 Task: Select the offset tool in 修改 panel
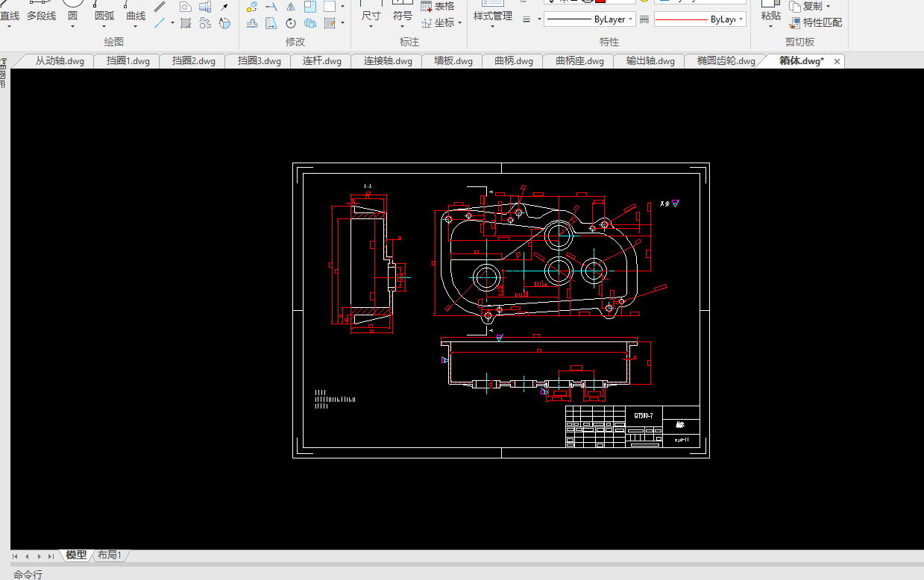[252, 23]
